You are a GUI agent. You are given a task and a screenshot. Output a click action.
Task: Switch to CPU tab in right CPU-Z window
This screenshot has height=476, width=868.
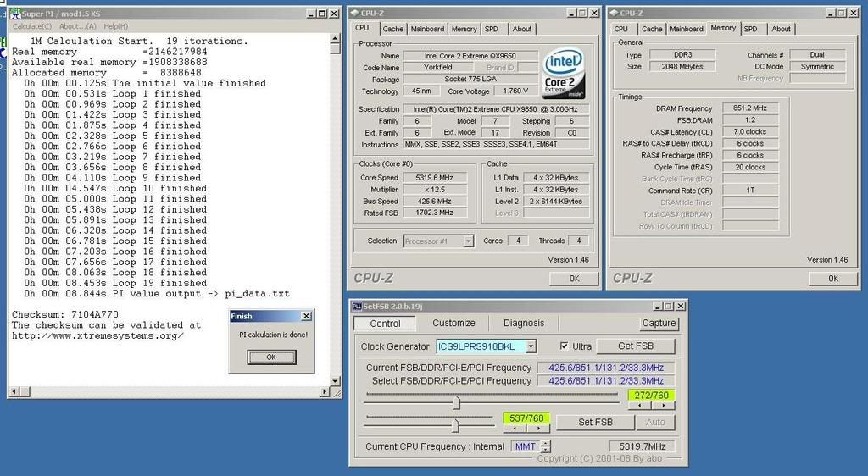(621, 29)
